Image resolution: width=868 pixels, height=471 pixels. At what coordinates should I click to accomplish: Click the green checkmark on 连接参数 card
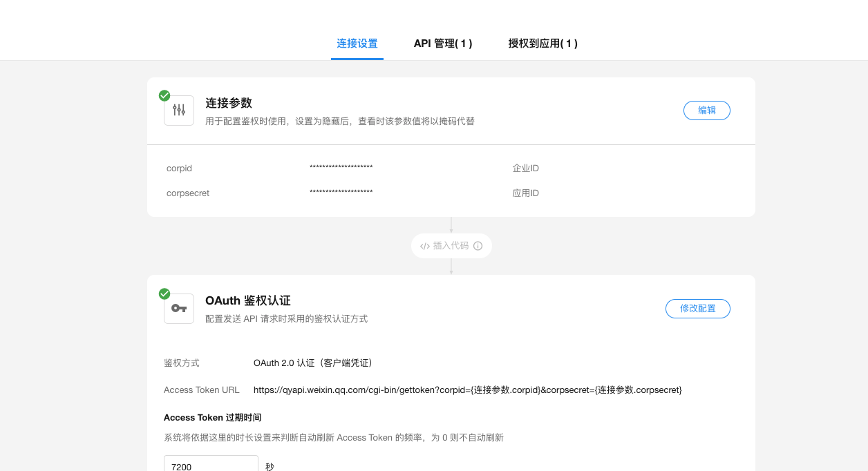[x=164, y=95]
